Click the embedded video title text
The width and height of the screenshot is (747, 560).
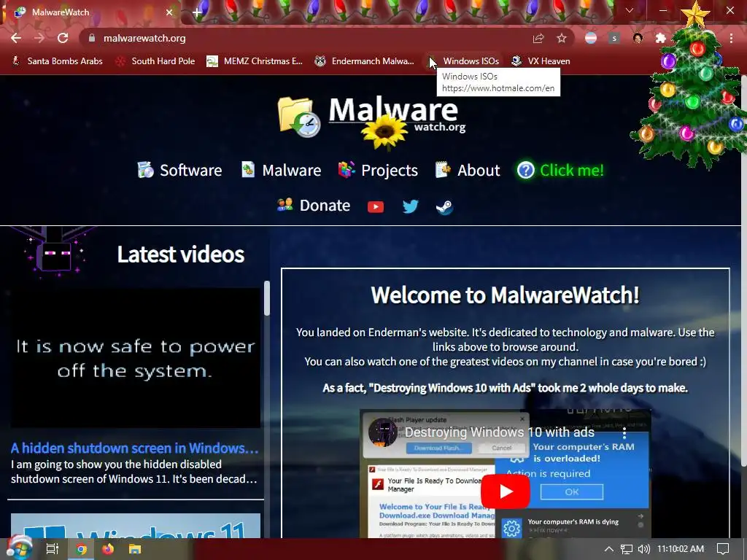tap(499, 432)
